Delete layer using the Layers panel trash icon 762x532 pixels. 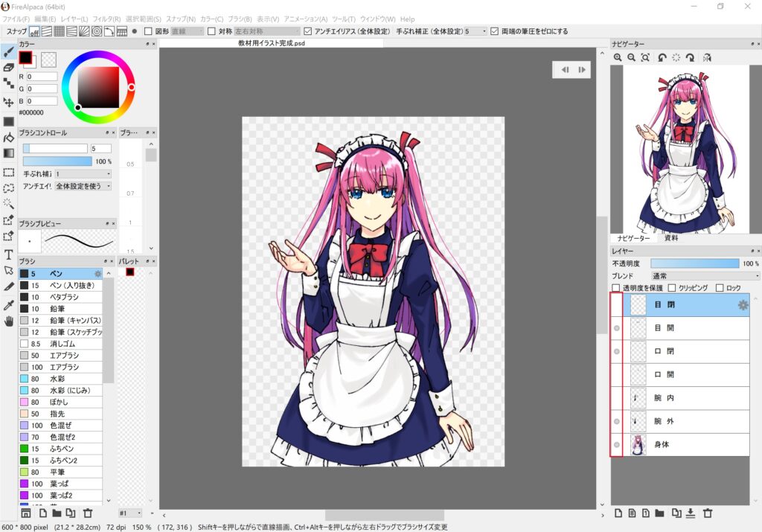(x=708, y=513)
